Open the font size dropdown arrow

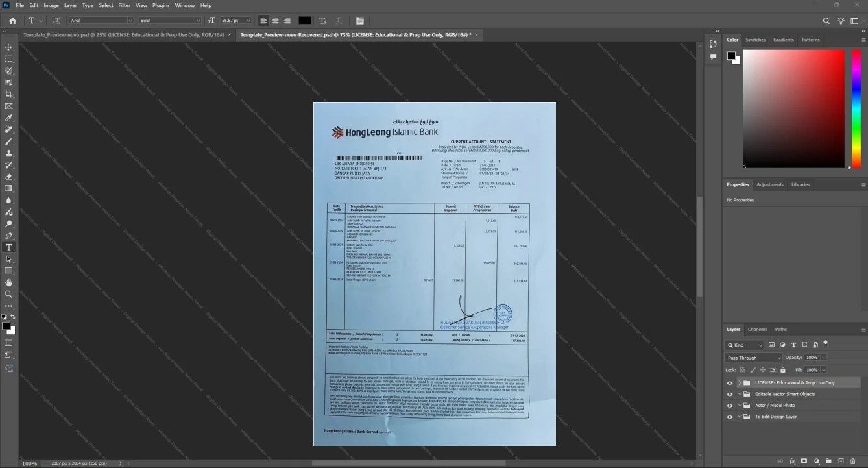tap(249, 21)
